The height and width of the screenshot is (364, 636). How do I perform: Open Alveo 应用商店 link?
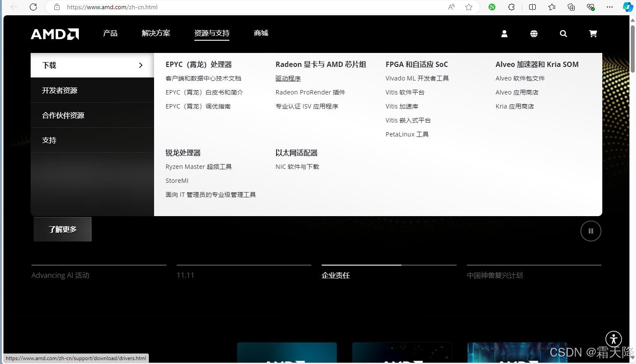tap(517, 92)
